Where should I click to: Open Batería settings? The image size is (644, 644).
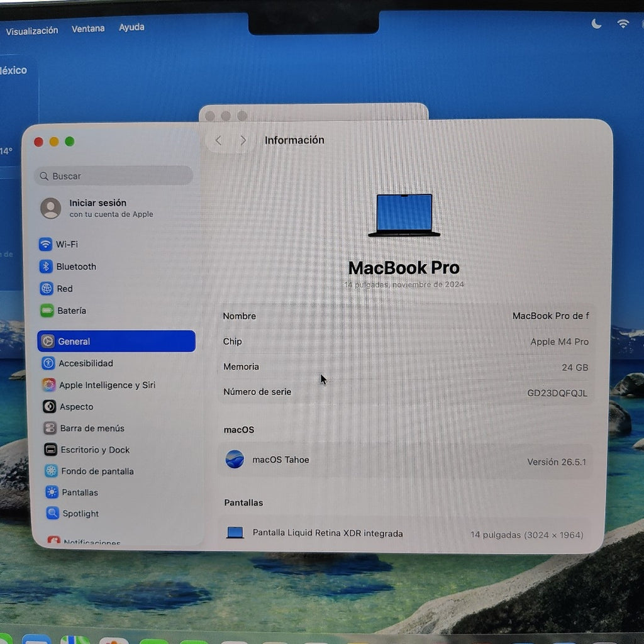click(64, 311)
